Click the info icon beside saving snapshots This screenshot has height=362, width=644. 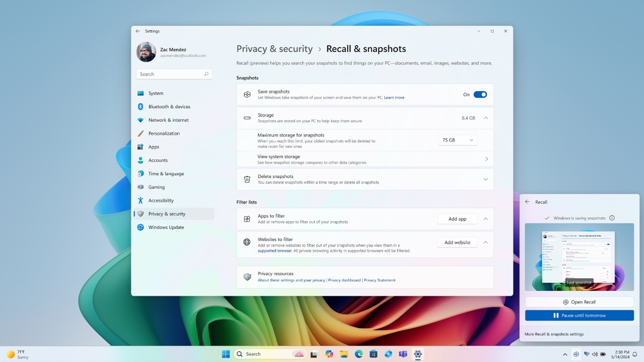coord(612,218)
